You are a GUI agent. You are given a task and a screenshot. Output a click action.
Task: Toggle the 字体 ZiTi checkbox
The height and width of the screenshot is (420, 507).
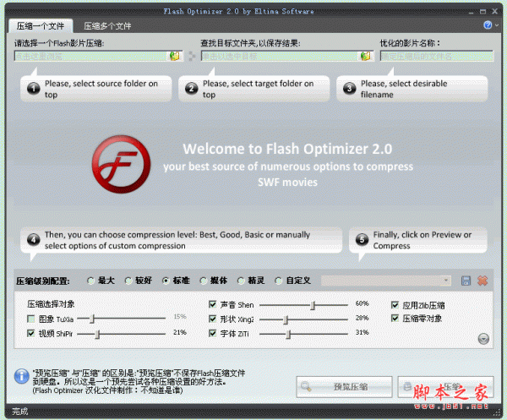212,333
